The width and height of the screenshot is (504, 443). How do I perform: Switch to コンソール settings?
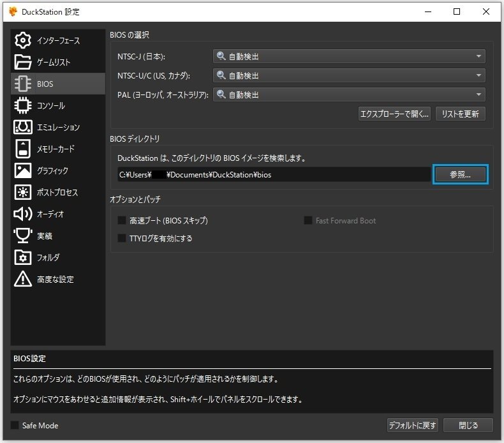pos(58,105)
